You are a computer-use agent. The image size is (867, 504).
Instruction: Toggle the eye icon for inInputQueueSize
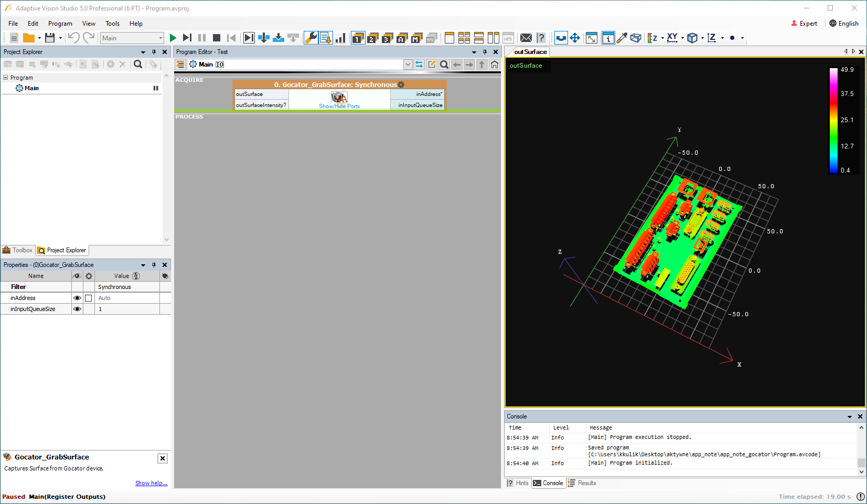[x=77, y=309]
